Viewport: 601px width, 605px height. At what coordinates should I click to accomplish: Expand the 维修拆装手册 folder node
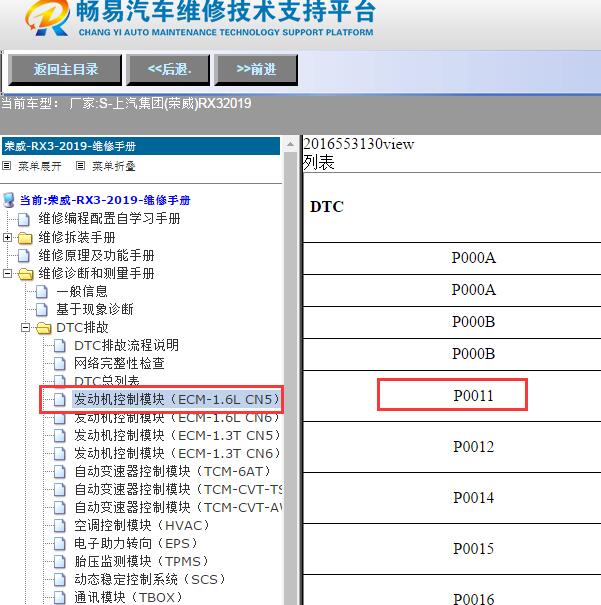pyautogui.click(x=7, y=237)
